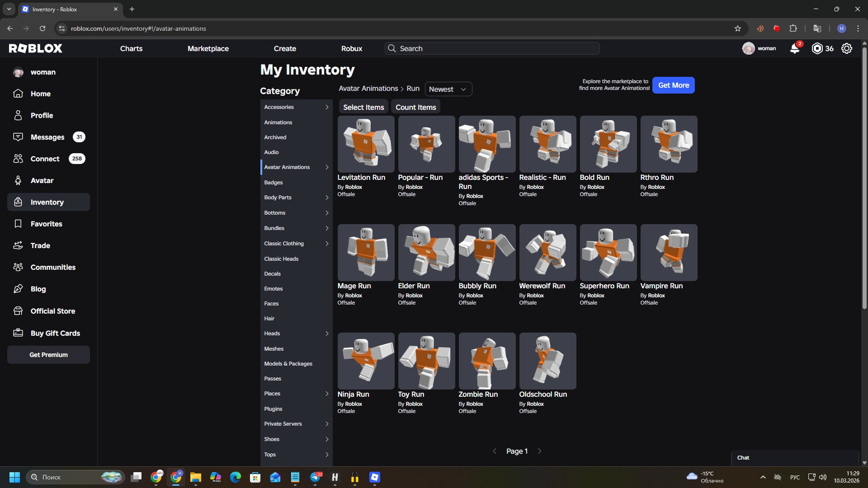Open the Avatar sidebar icon
Viewport: 868px width, 488px height.
(18, 180)
